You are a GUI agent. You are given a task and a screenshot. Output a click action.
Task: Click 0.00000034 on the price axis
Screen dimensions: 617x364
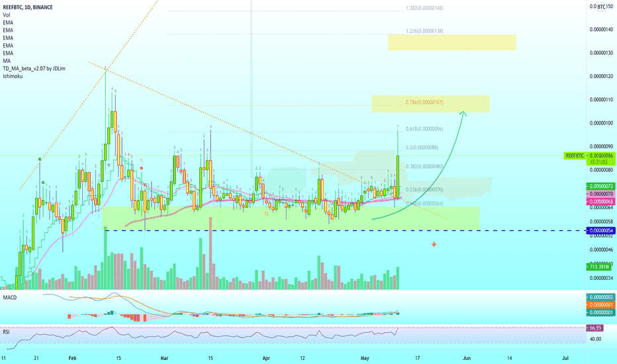(x=601, y=278)
